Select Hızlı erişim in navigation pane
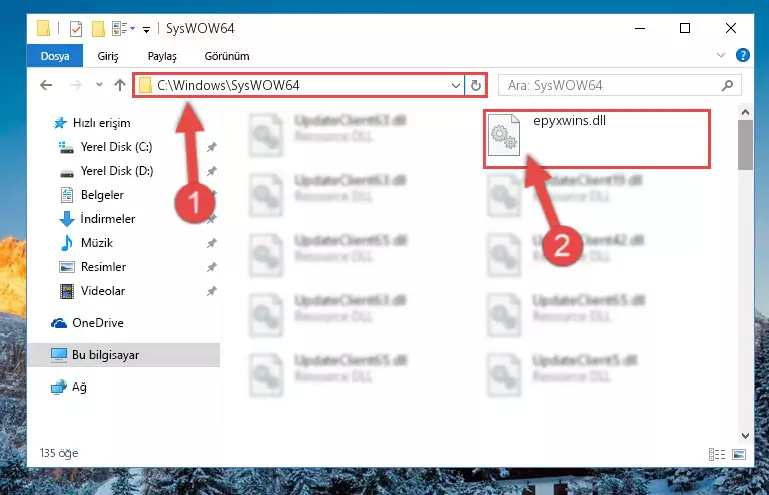This screenshot has height=495, width=769. (x=102, y=123)
